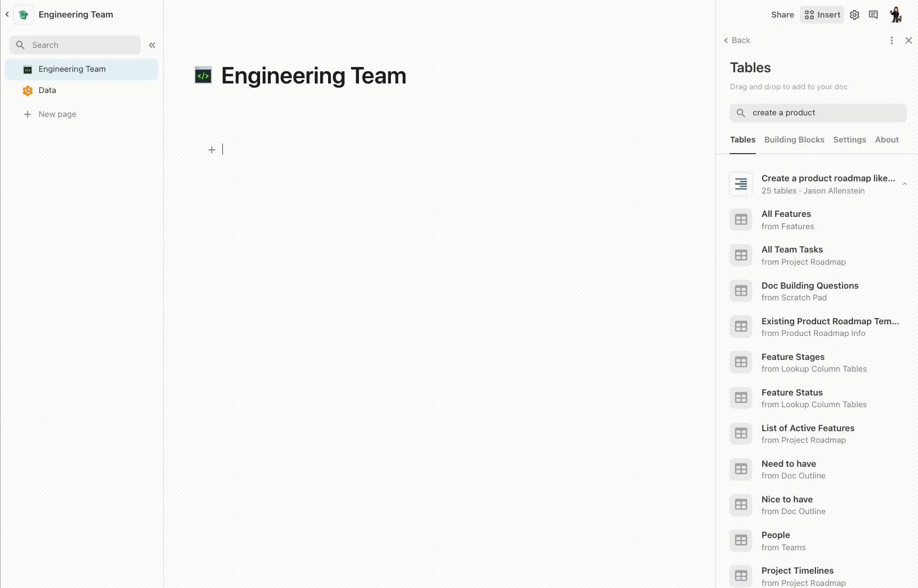Viewport: 918px width, 588px height.
Task: Open doc settings gear icon
Action: [x=854, y=15]
